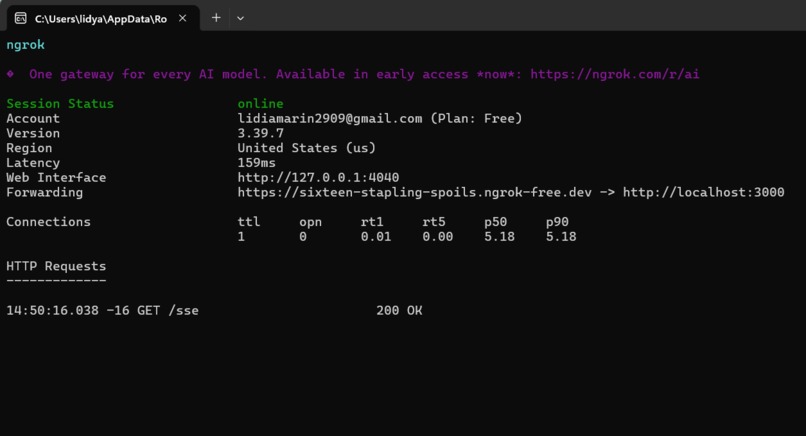Image resolution: width=806 pixels, height=436 pixels.
Task: Click the region value United States (us)
Action: click(306, 148)
